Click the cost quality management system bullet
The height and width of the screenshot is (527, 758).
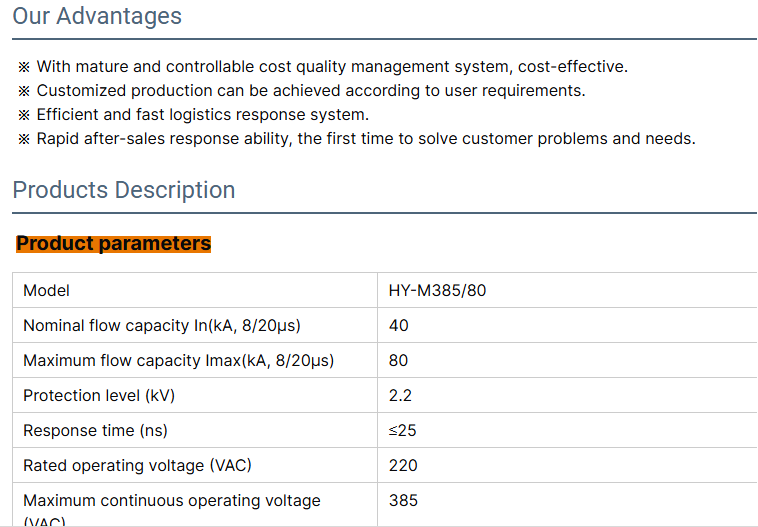pyautogui.click(x=331, y=67)
